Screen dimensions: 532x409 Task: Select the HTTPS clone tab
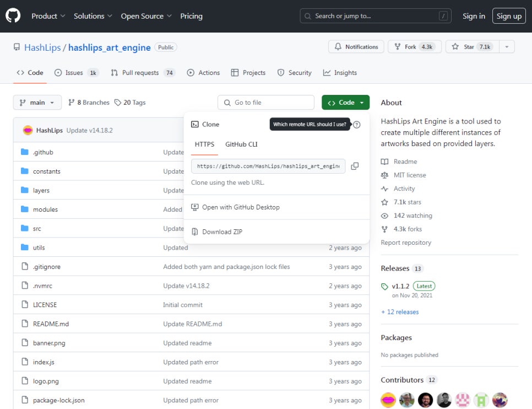click(204, 144)
